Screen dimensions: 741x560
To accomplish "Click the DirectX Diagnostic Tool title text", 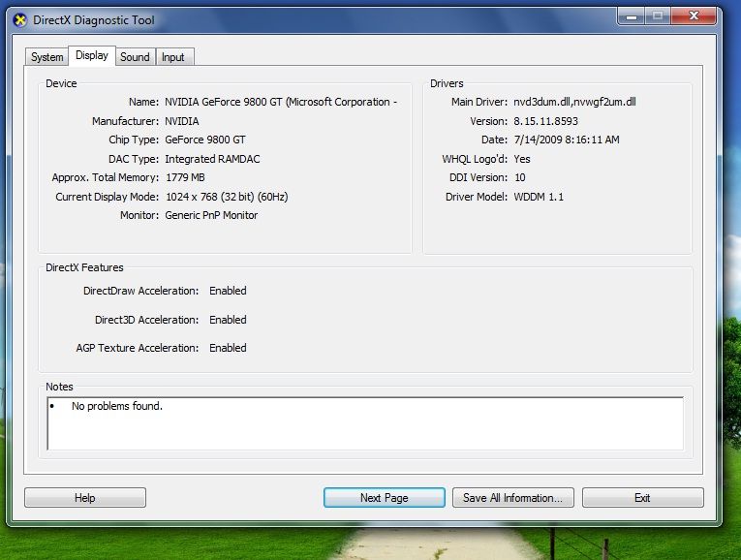I will [94, 20].
